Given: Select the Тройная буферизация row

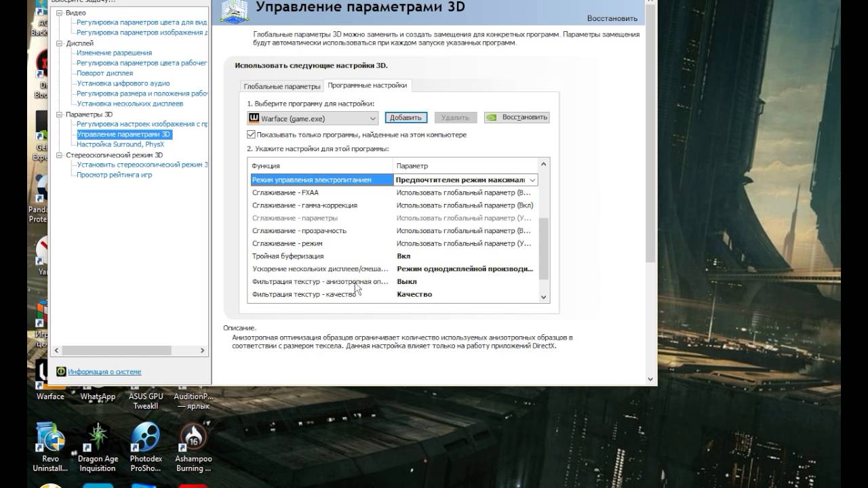Looking at the screenshot, I should coord(393,256).
